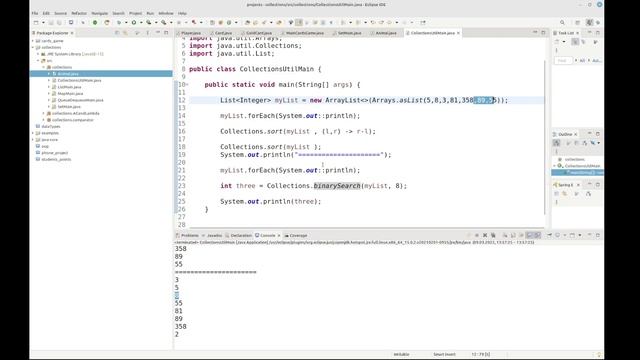Select the Java perspective icon

(x=589, y=22)
